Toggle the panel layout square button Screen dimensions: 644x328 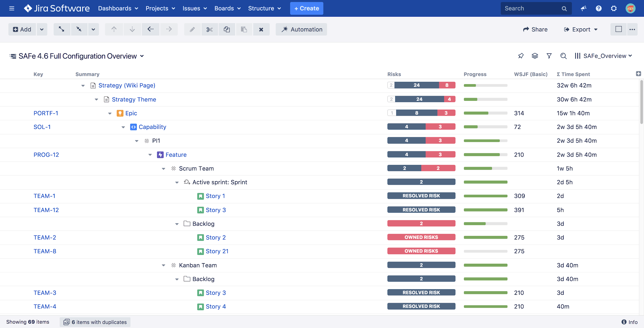[618, 29]
